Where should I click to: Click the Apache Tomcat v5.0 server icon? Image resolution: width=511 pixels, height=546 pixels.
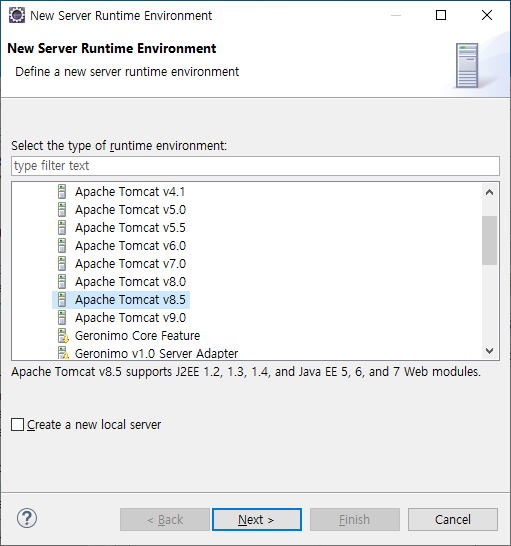click(x=62, y=210)
